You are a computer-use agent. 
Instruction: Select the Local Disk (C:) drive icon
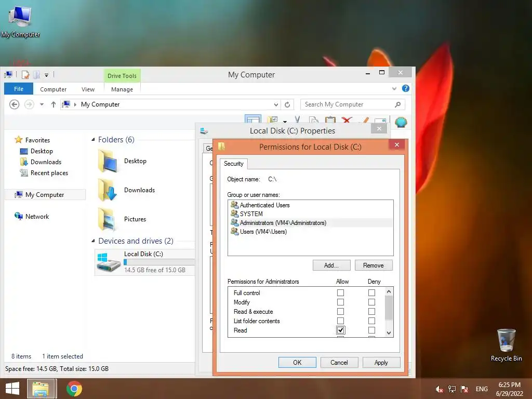[x=109, y=262]
